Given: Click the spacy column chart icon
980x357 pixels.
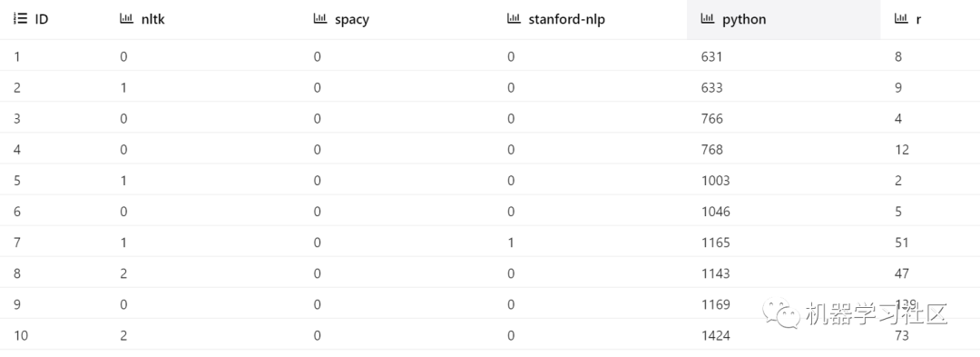Looking at the screenshot, I should pyautogui.click(x=320, y=19).
